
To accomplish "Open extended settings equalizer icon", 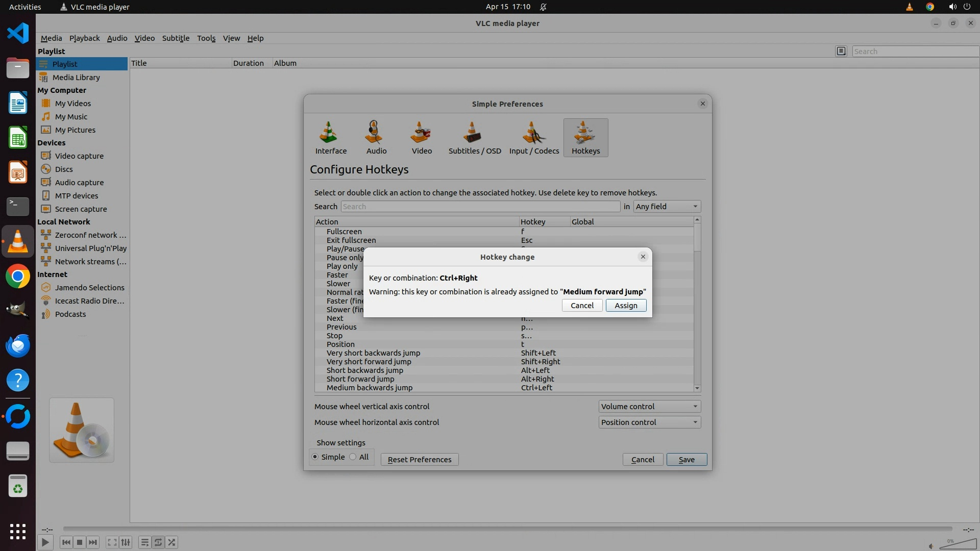I will coord(126,542).
